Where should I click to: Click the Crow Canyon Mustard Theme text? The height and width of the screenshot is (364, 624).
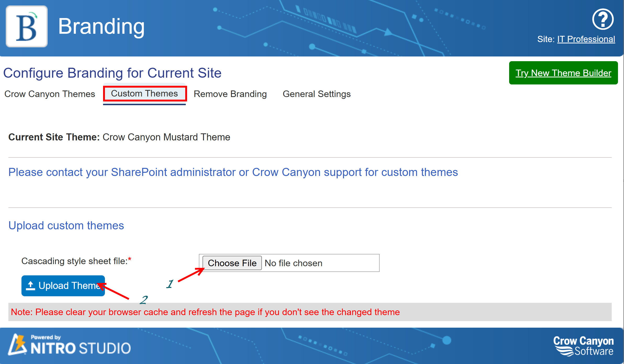pyautogui.click(x=166, y=137)
